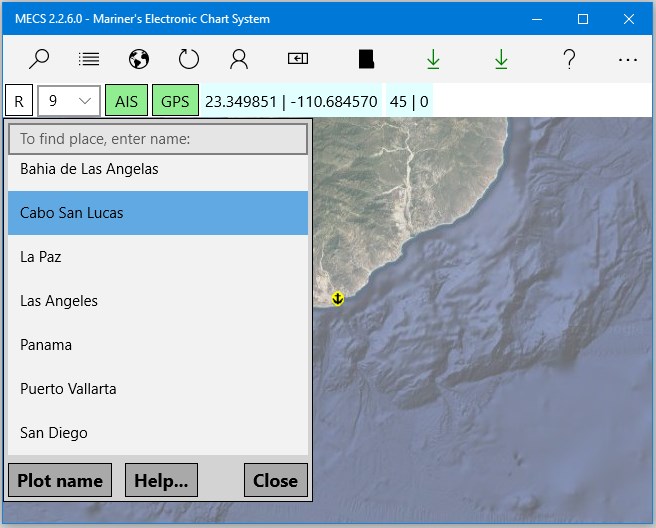Click the globe map icon
This screenshot has width=656, height=528.
(139, 59)
